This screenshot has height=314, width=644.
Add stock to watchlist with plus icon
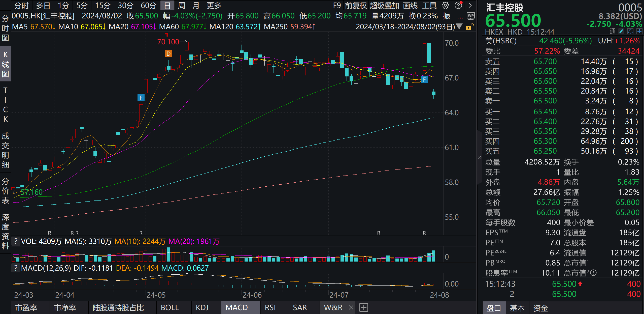pos(639,32)
